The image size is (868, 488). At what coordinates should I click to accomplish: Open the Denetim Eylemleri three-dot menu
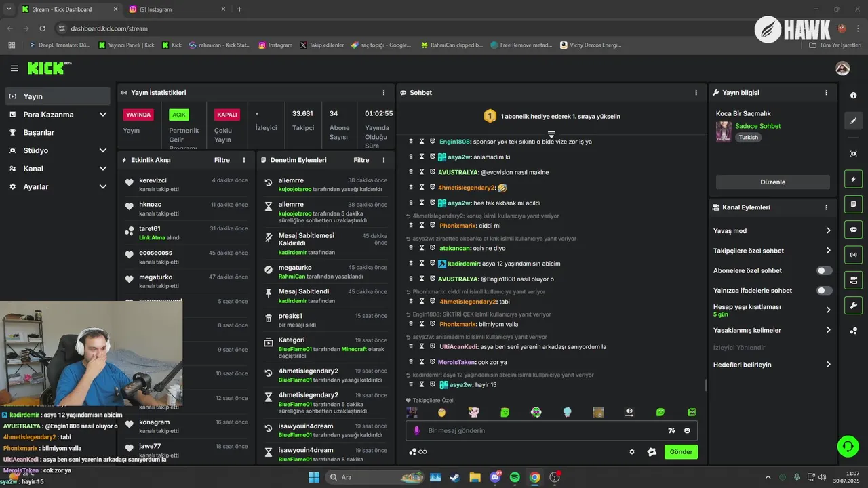click(x=384, y=160)
